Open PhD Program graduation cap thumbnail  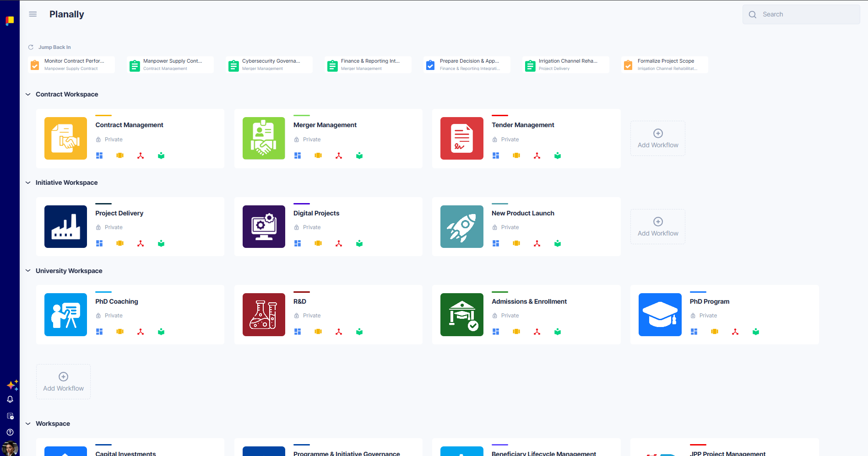click(x=660, y=315)
